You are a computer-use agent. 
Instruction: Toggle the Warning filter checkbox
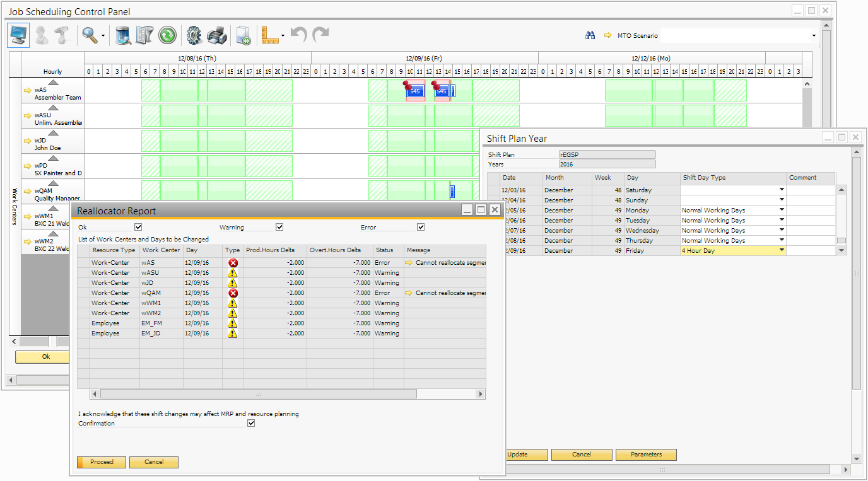coord(279,227)
